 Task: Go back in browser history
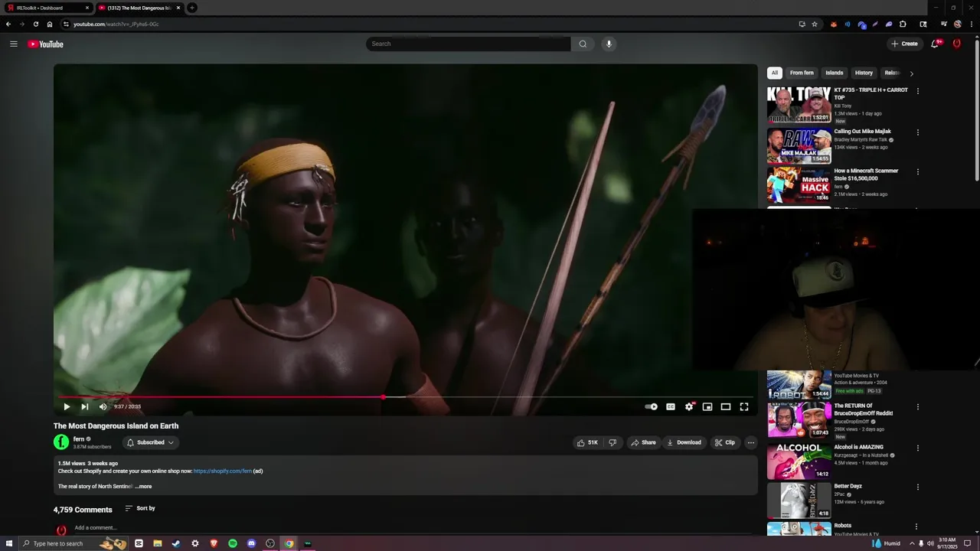tap(8, 24)
